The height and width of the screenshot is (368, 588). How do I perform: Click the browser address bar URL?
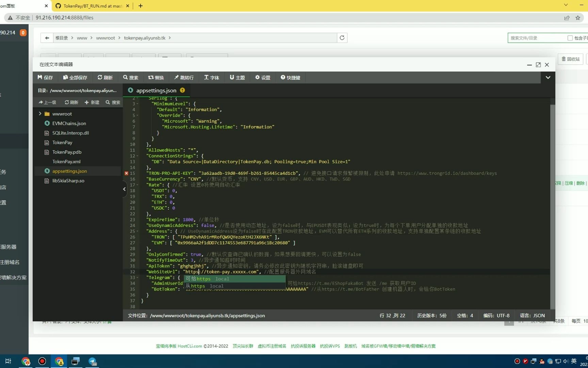[x=65, y=18]
